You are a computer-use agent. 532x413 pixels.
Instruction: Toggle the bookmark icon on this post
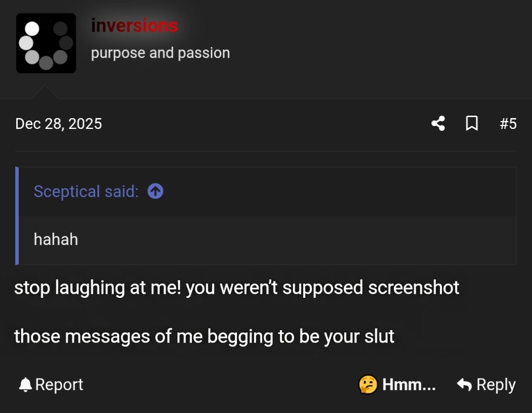472,124
